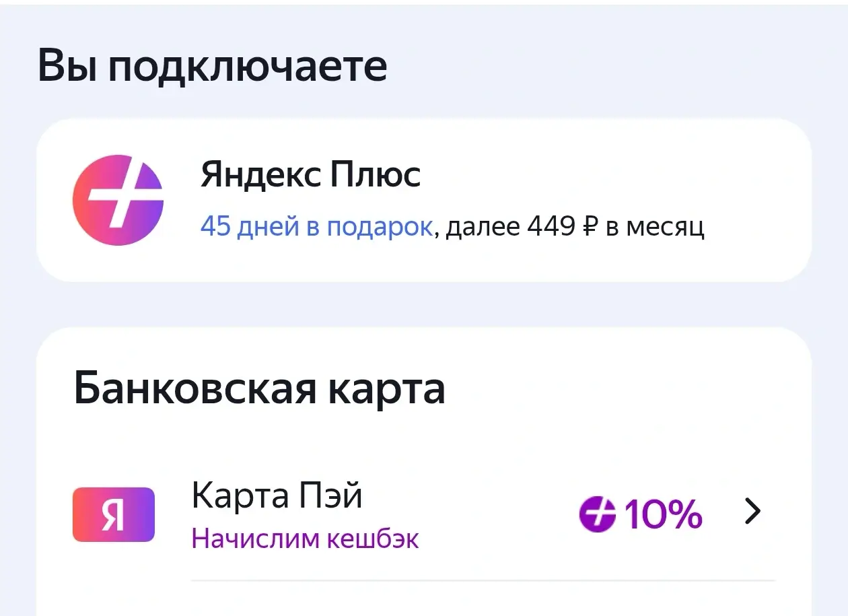Tap the purple "Начислим кешбэк" text
The width and height of the screenshot is (848, 616).
click(x=305, y=539)
